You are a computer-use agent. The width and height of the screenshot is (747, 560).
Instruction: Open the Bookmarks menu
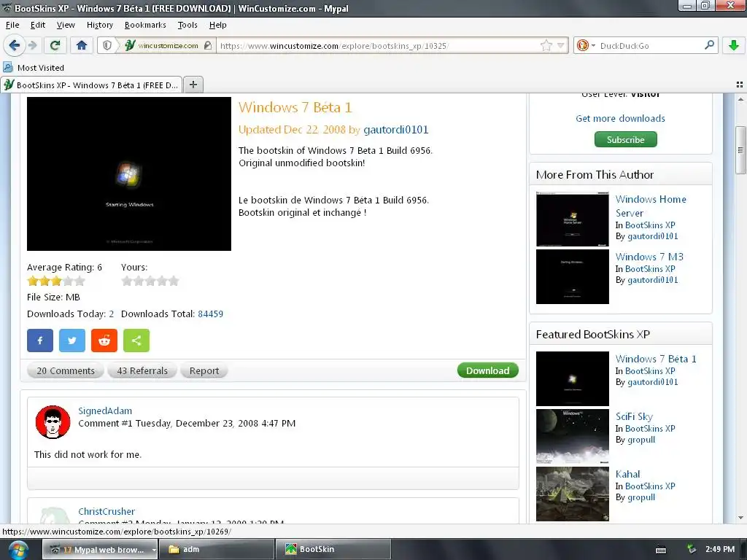coord(145,25)
